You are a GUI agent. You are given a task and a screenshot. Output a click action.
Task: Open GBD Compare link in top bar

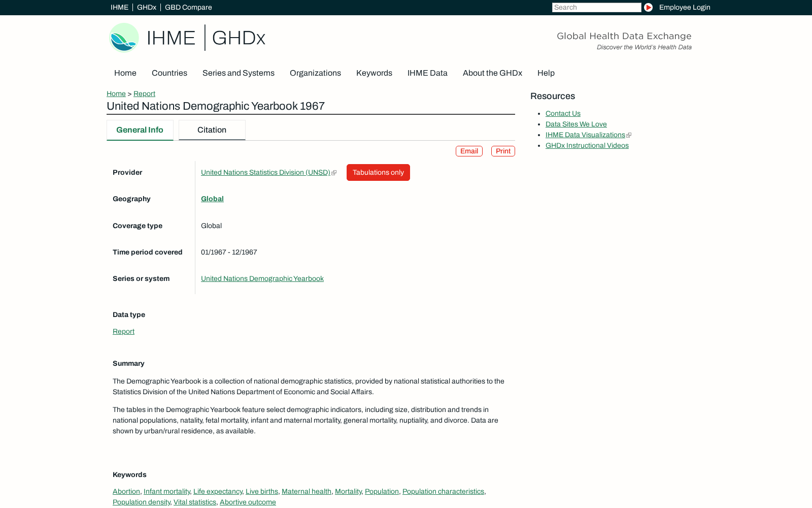(188, 7)
